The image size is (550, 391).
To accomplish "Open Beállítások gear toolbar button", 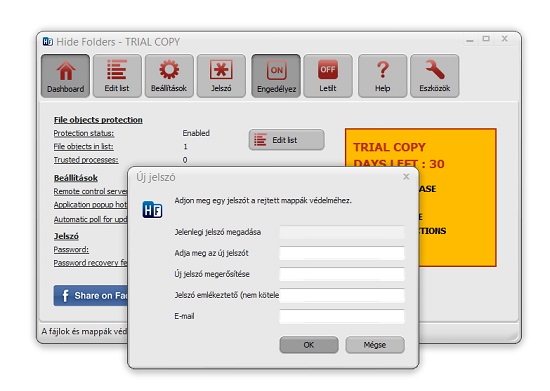I will coord(169,76).
